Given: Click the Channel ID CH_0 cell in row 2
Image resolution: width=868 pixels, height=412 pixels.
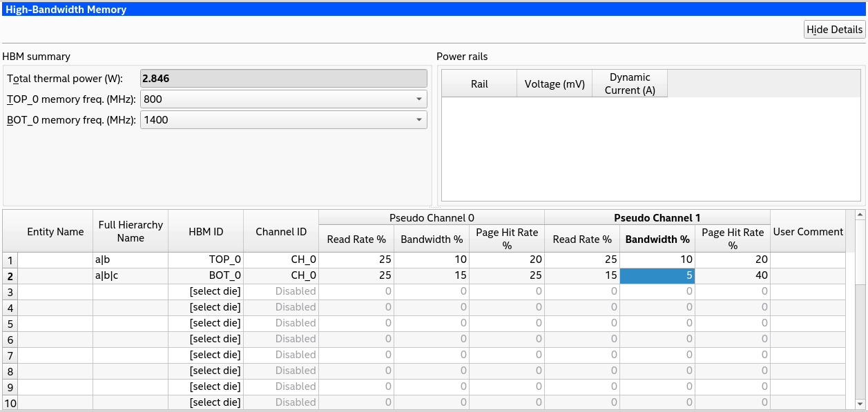Looking at the screenshot, I should coord(280,275).
